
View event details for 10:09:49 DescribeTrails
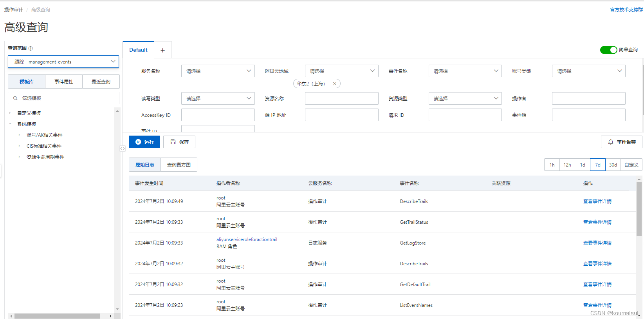pyautogui.click(x=597, y=201)
